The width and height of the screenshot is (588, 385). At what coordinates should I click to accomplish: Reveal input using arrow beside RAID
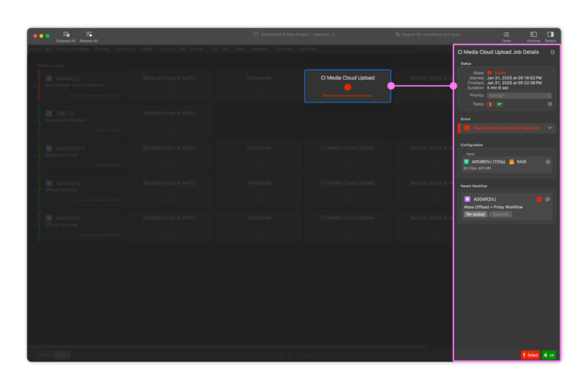pos(548,162)
